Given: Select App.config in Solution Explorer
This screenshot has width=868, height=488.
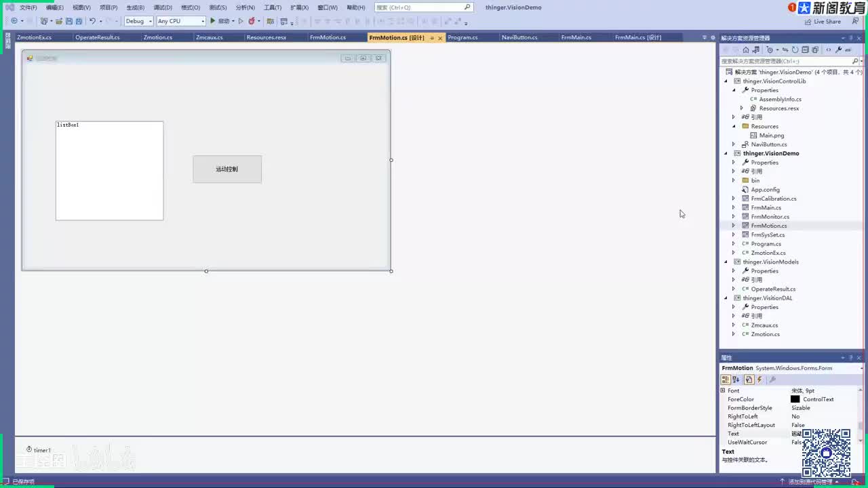Looking at the screenshot, I should (765, 190).
